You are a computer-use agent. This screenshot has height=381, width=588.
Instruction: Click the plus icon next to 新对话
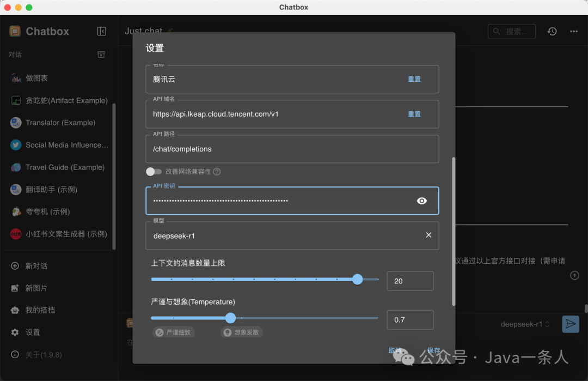15,266
